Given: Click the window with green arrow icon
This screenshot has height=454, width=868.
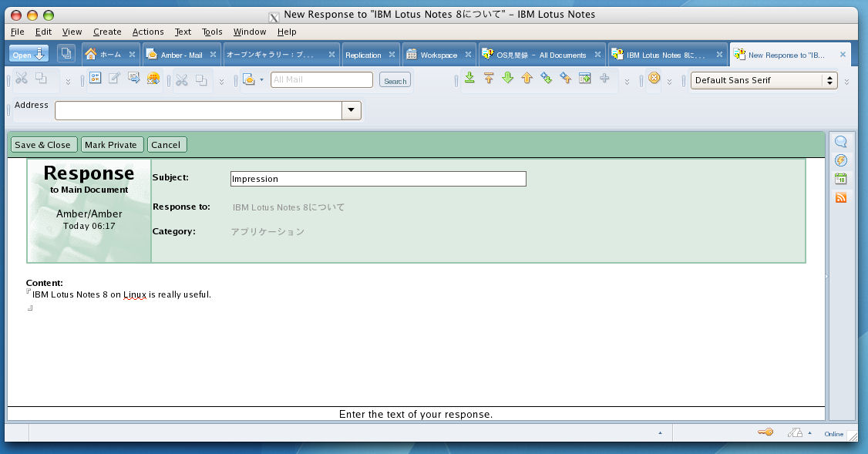Looking at the screenshot, I should coord(584,78).
